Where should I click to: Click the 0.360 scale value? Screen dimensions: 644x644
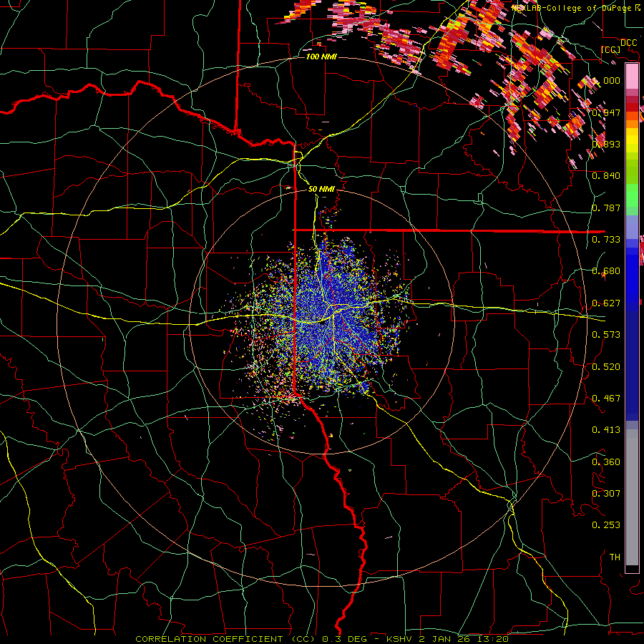pyautogui.click(x=606, y=462)
